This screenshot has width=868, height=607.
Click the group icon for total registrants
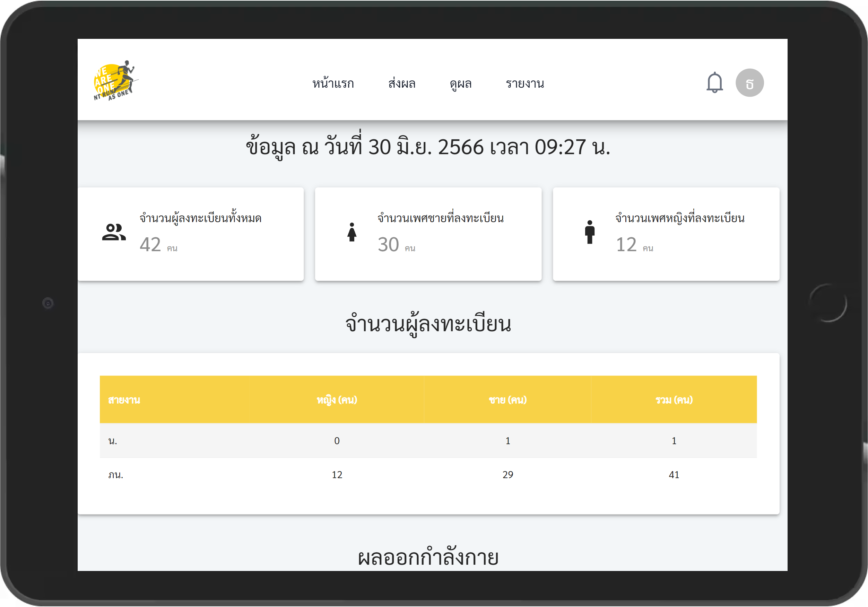pos(114,232)
